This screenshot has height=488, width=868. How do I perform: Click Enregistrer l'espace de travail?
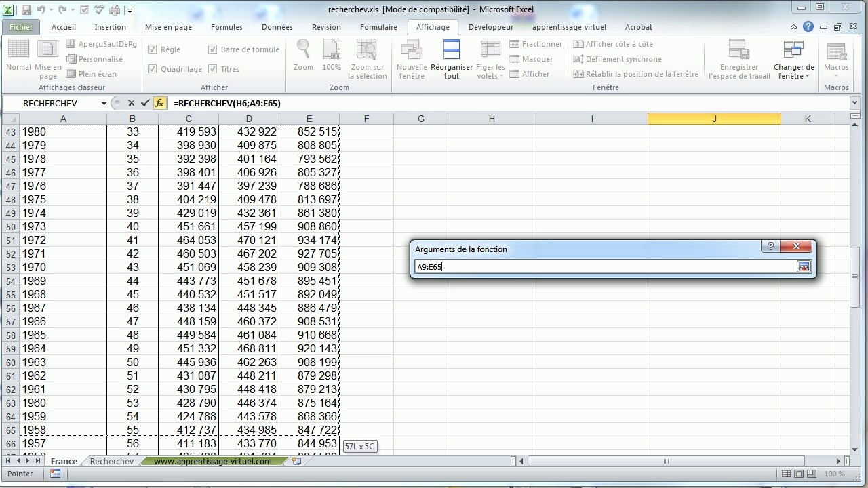(739, 60)
